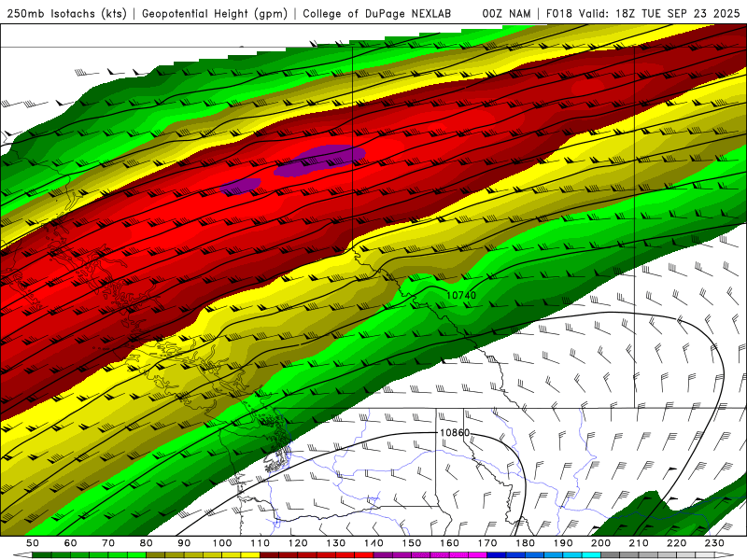Click the "F018 Valid: 18Z TUE SEP 23 2025" text
The image size is (747, 560).
click(642, 14)
